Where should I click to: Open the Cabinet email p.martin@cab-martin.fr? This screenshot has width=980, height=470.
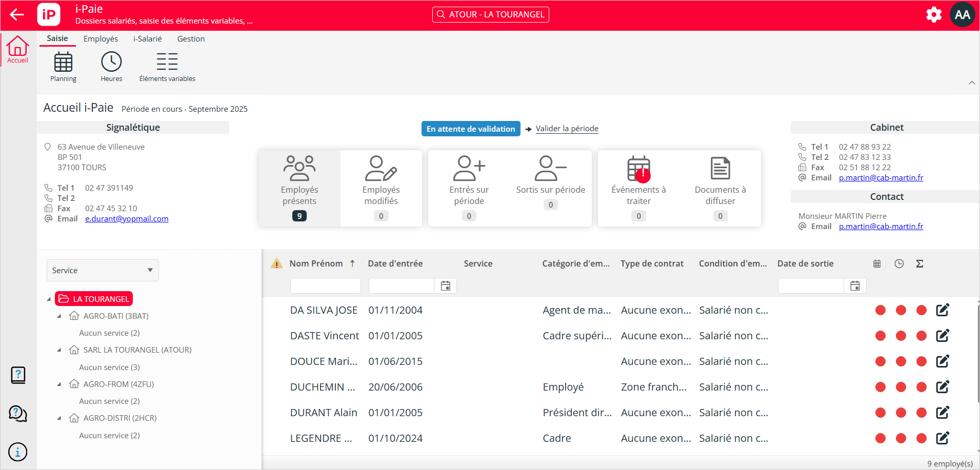click(881, 178)
